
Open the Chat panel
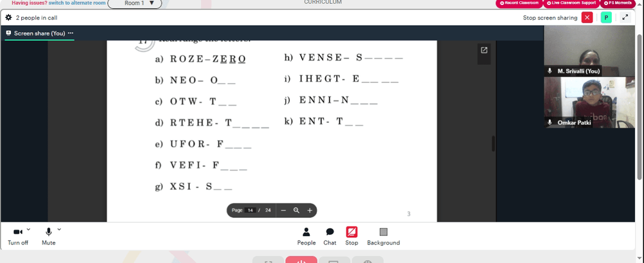(330, 237)
